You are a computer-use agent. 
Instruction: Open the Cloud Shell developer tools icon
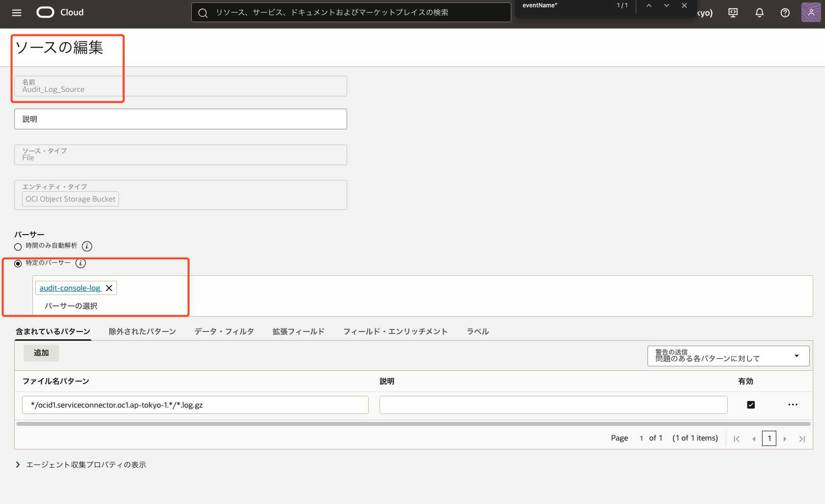(733, 13)
